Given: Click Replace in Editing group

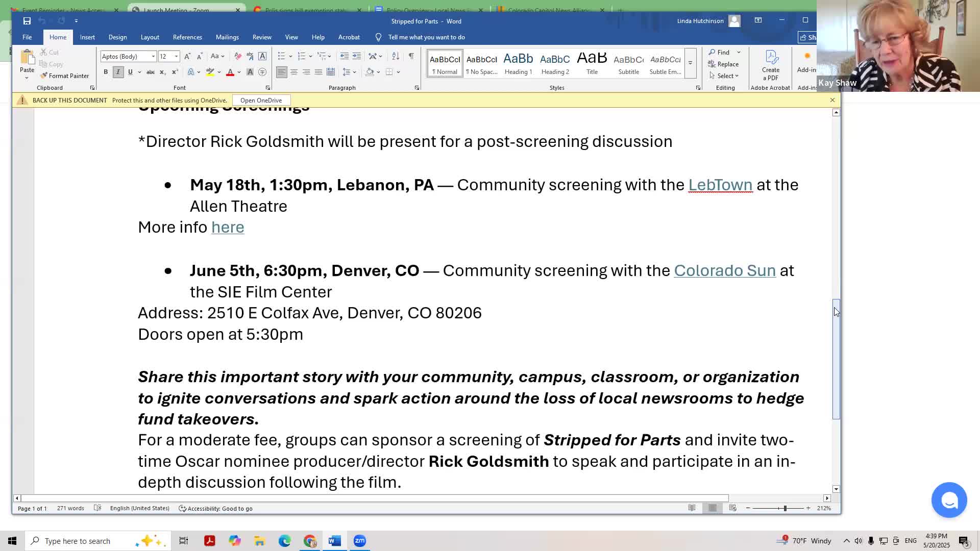Looking at the screenshot, I should coord(723,64).
